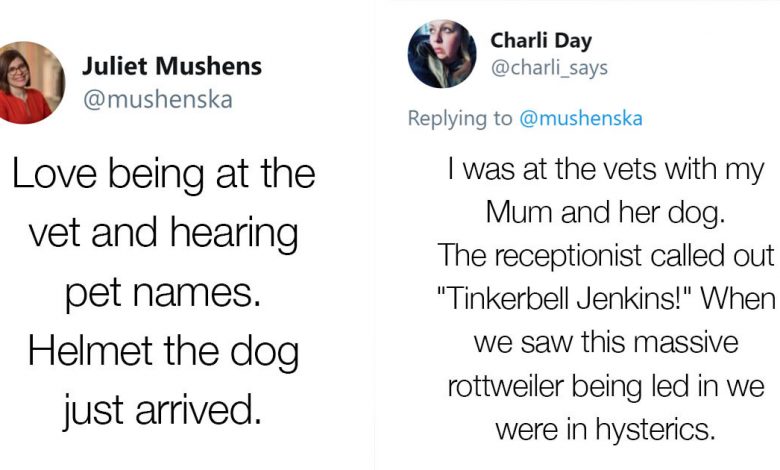This screenshot has height=470, width=780.
Task: Click the "rottweiler being led in we" line
Action: pyautogui.click(x=606, y=386)
